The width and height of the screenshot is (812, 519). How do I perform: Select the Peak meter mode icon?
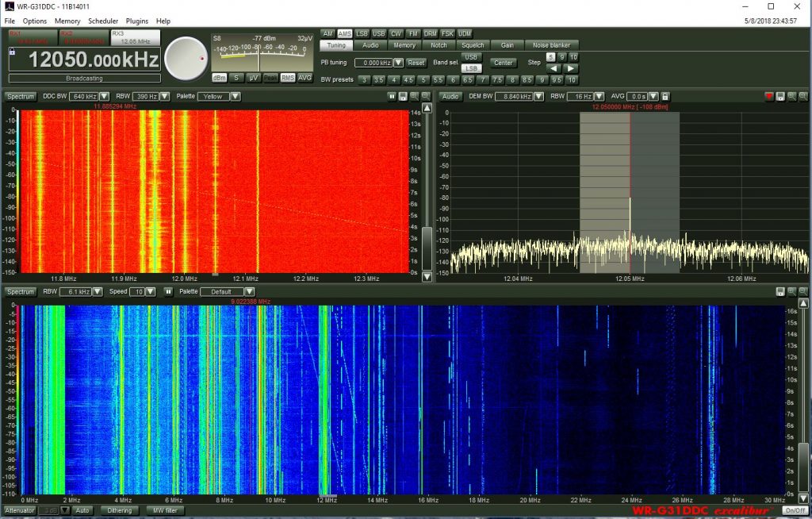270,78
